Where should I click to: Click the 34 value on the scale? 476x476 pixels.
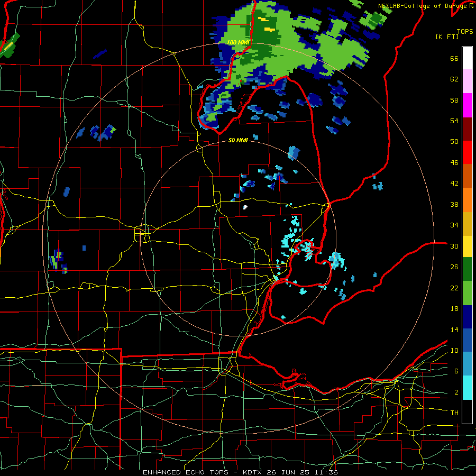click(x=454, y=225)
